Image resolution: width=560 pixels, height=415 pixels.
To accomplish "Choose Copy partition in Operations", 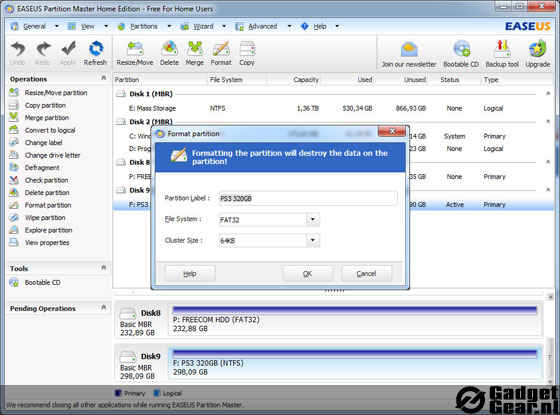I will 38,105.
